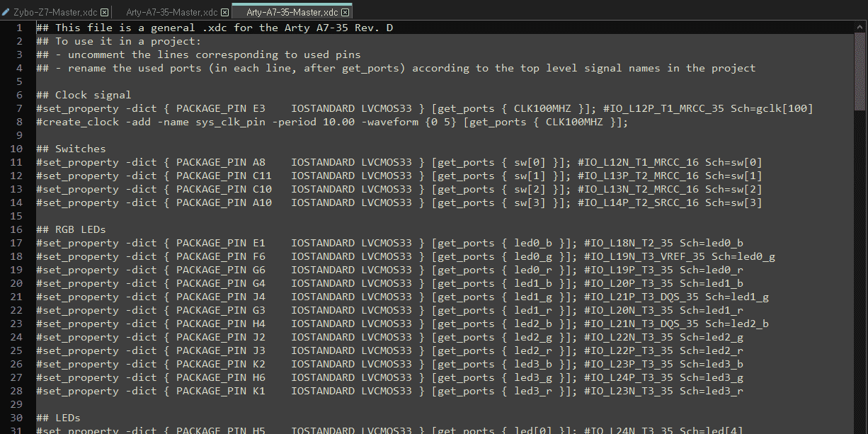The height and width of the screenshot is (434, 868).
Task: Click 'led0_b' inside get_ports on line 17
Action: (x=533, y=243)
